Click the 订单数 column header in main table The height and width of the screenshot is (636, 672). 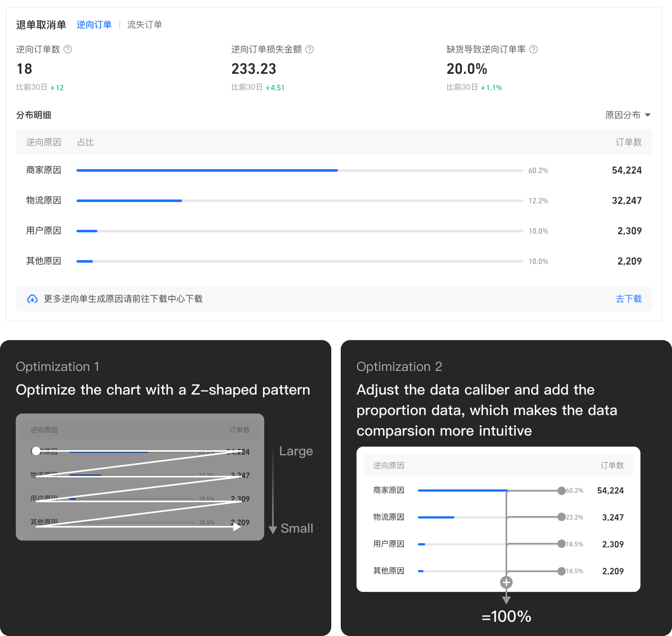pyautogui.click(x=629, y=142)
